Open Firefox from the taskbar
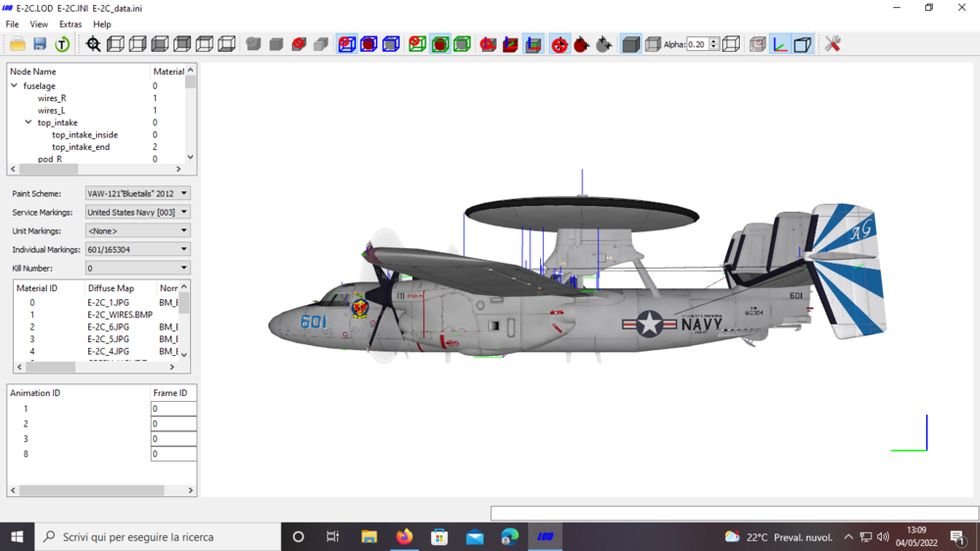 pos(405,536)
